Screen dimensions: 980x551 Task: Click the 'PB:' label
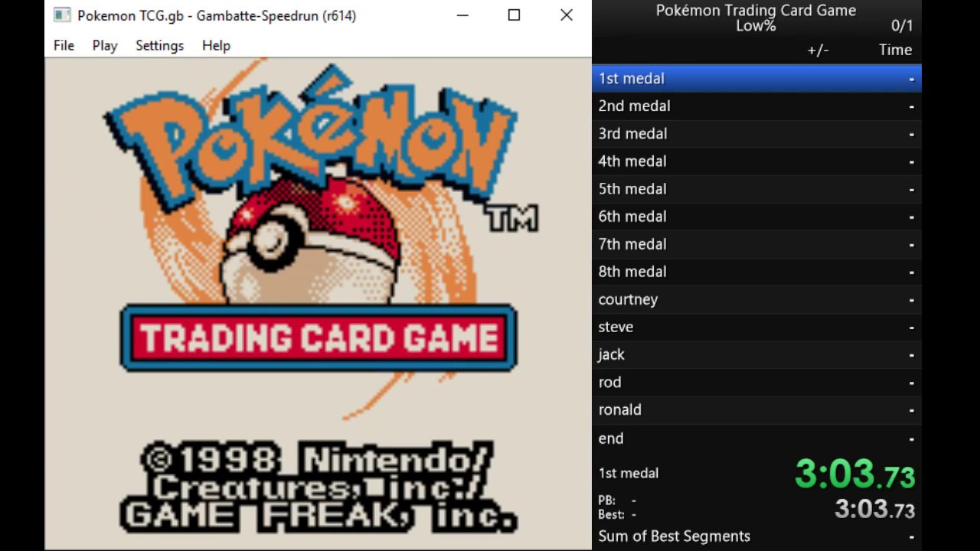click(x=606, y=500)
